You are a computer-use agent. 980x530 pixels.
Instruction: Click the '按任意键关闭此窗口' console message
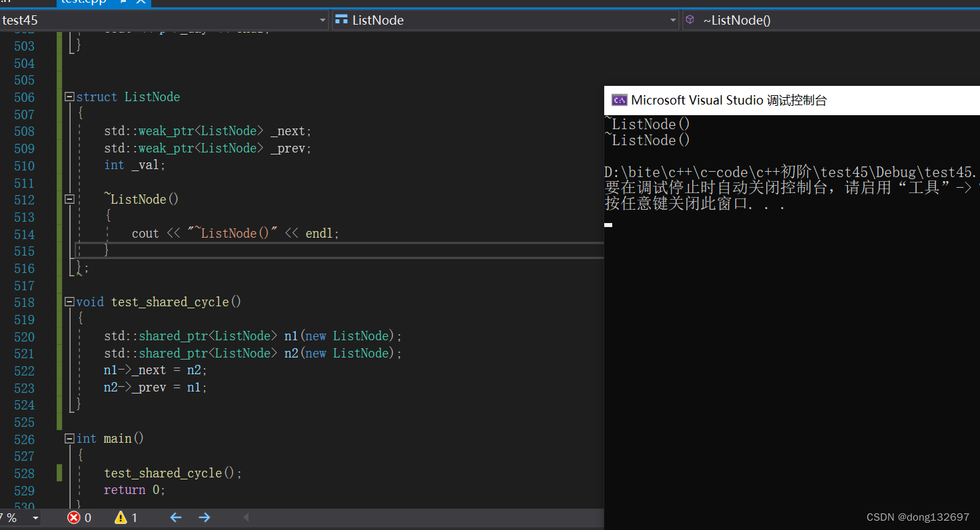(x=695, y=204)
